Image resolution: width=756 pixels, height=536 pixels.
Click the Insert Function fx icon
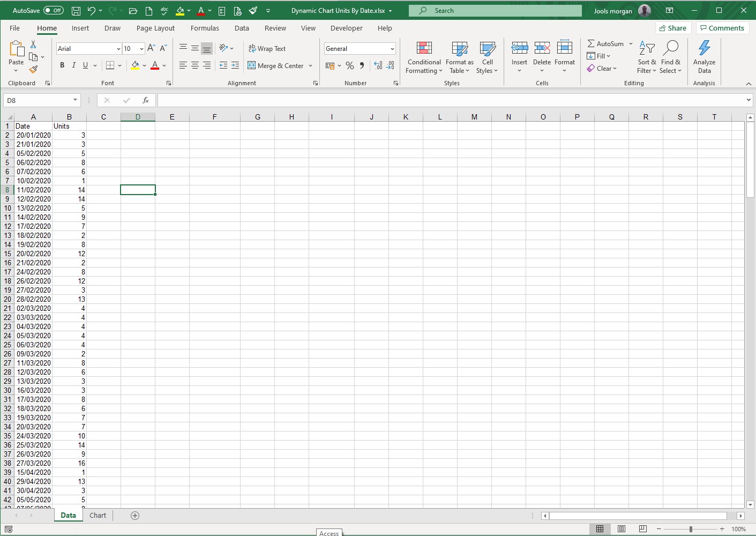(145, 100)
